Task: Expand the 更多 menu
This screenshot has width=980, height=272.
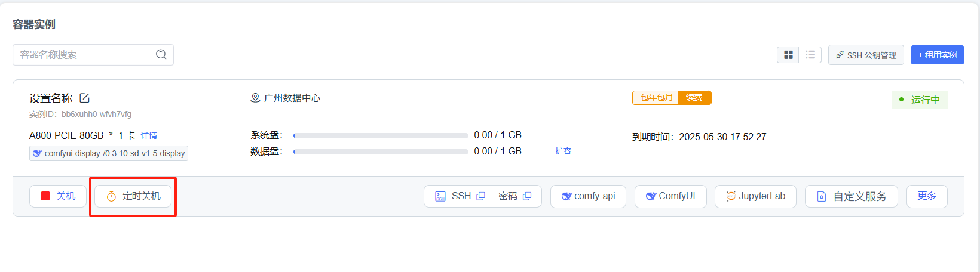Action: (927, 196)
